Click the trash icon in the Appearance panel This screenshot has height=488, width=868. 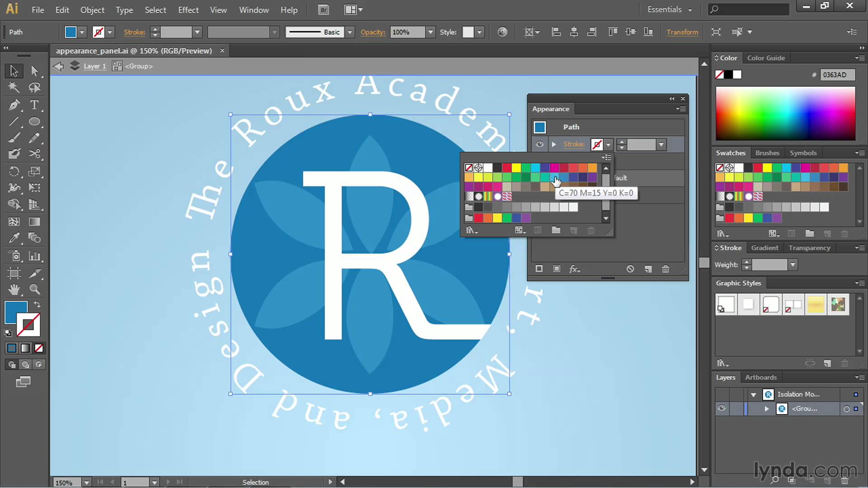pyautogui.click(x=665, y=269)
